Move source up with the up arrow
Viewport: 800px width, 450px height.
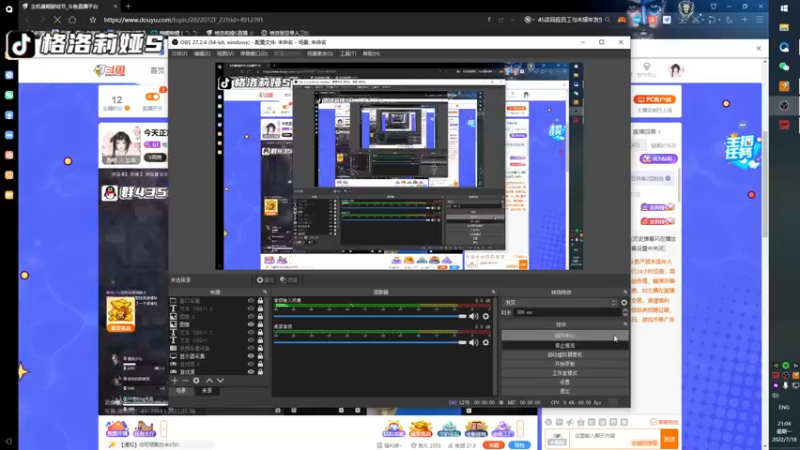(209, 381)
